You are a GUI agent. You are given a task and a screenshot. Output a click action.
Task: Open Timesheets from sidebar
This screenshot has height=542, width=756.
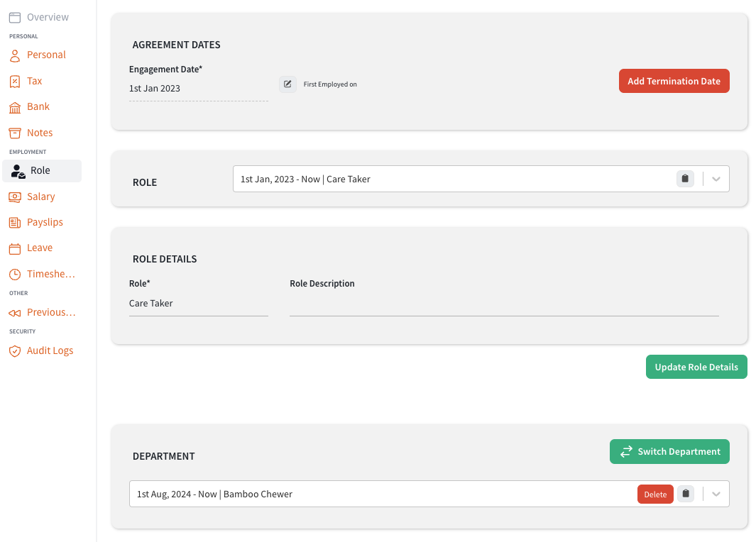point(43,274)
